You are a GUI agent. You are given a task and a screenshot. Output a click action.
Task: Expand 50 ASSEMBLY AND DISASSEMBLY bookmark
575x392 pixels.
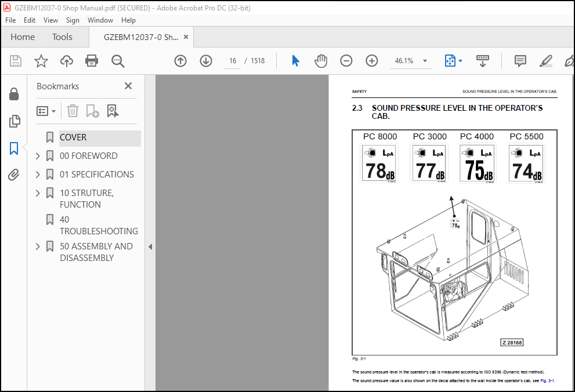[37, 246]
